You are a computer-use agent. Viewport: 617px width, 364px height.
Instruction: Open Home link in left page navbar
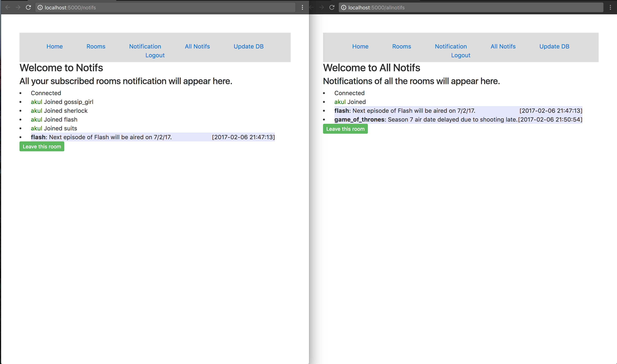coord(54,46)
